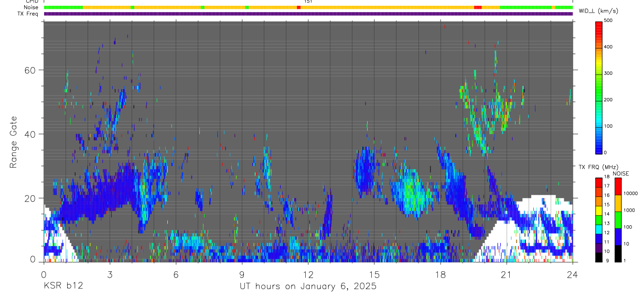
Task: Click the 10000 label in the NOISE legend
Action: [x=631, y=194]
